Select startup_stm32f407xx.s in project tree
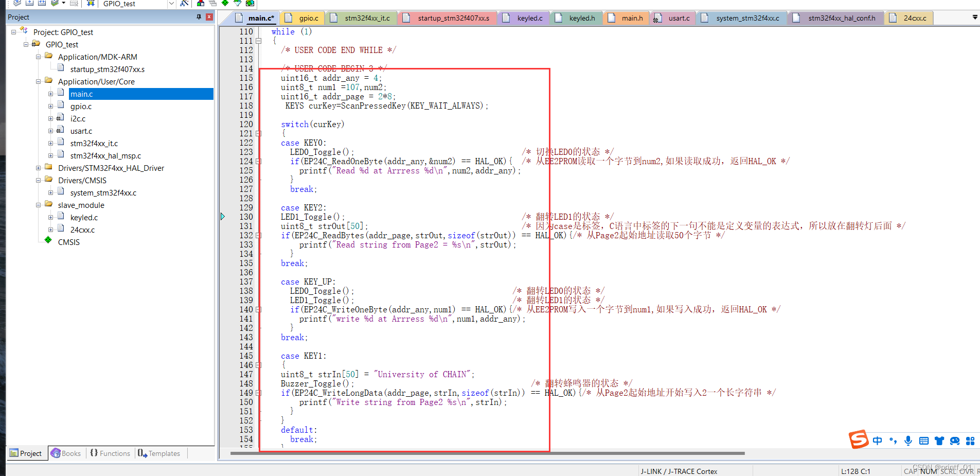This screenshot has height=476, width=980. pos(108,69)
